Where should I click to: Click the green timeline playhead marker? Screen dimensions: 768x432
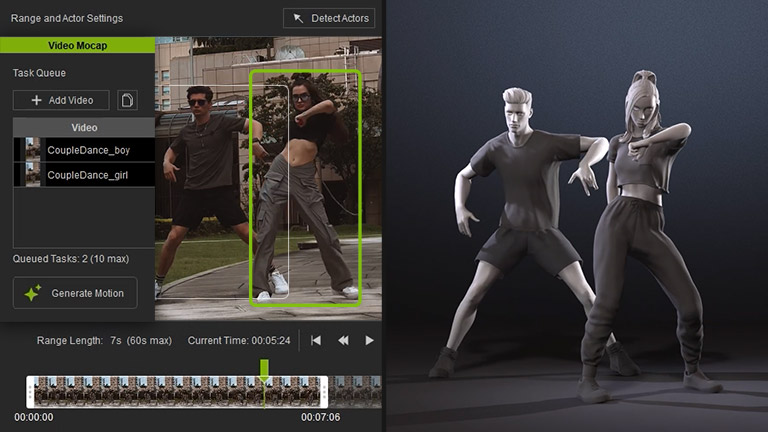(264, 369)
